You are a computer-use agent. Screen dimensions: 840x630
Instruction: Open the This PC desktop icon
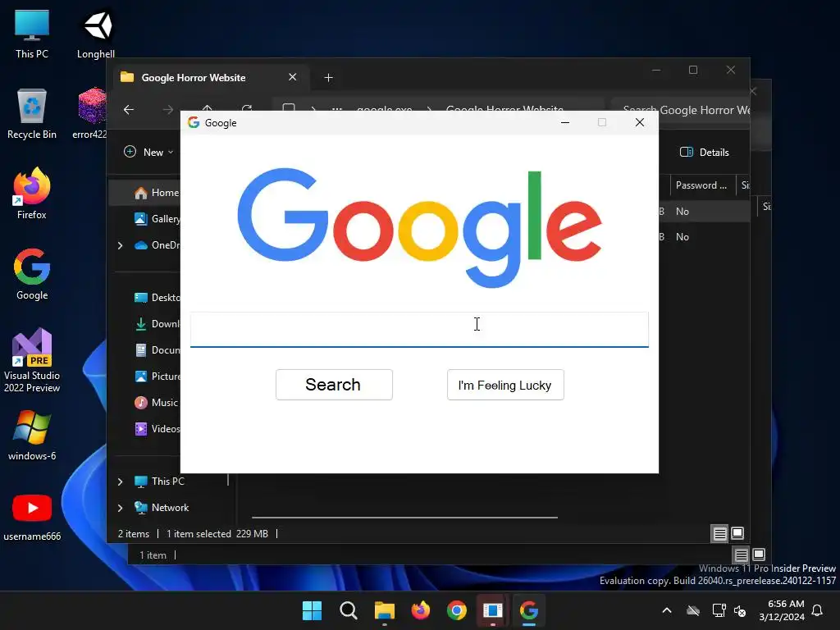pyautogui.click(x=32, y=34)
